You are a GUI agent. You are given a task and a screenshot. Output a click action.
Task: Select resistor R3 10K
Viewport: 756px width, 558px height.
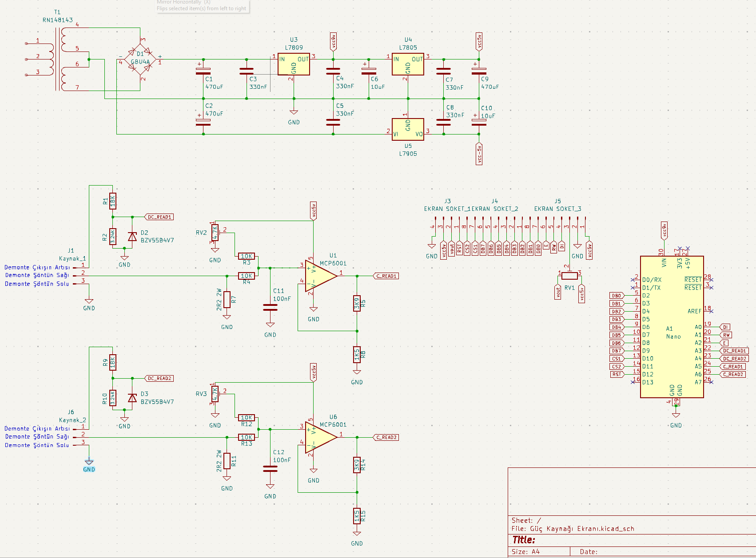[x=247, y=256]
